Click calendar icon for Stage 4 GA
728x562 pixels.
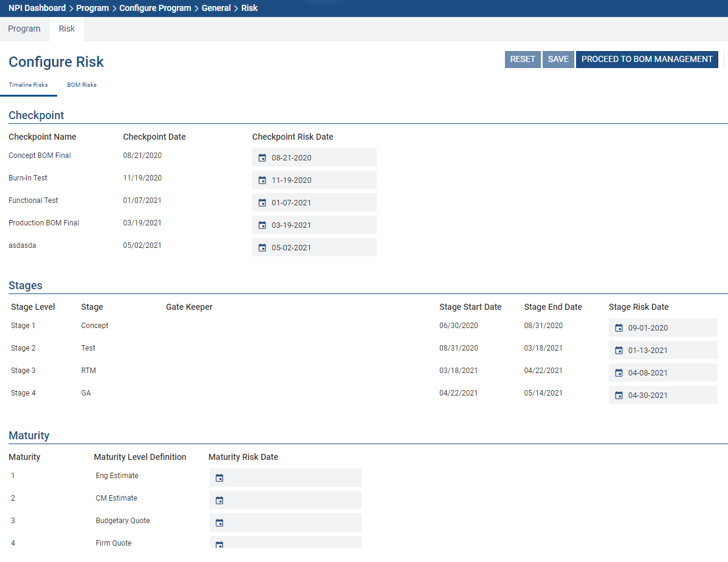[x=619, y=396]
